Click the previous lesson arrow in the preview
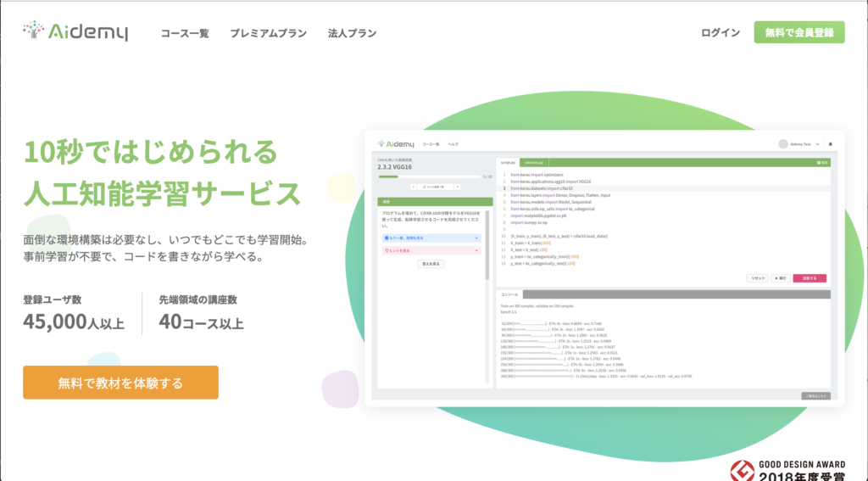Viewport: 868px width, 481px height. 413,187
